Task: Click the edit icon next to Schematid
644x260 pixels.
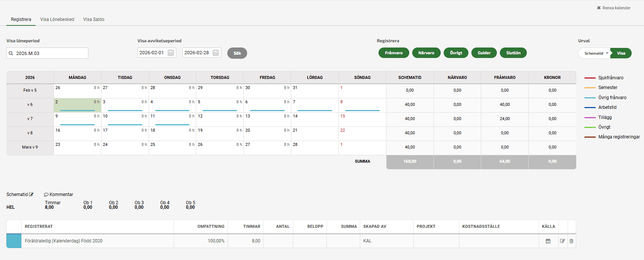Action: point(31,195)
